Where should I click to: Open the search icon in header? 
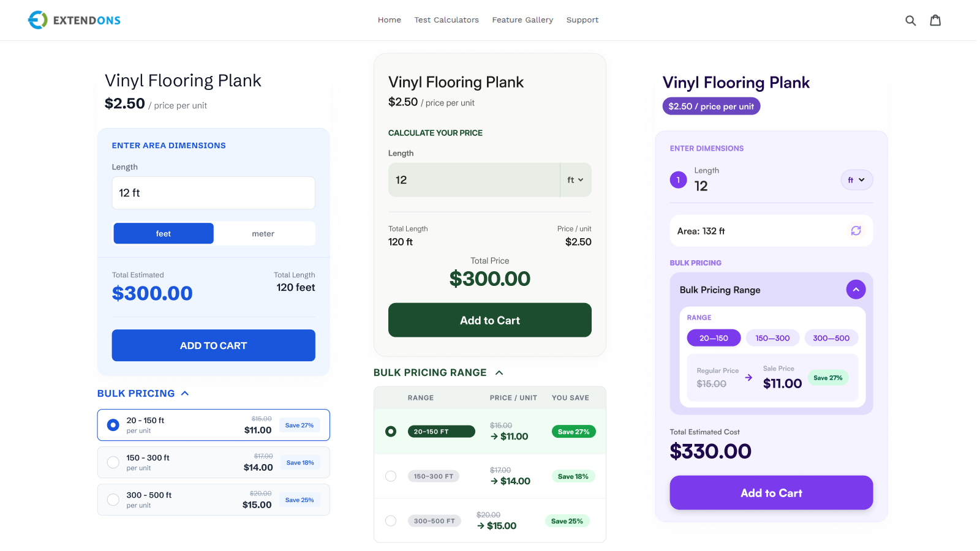[910, 20]
